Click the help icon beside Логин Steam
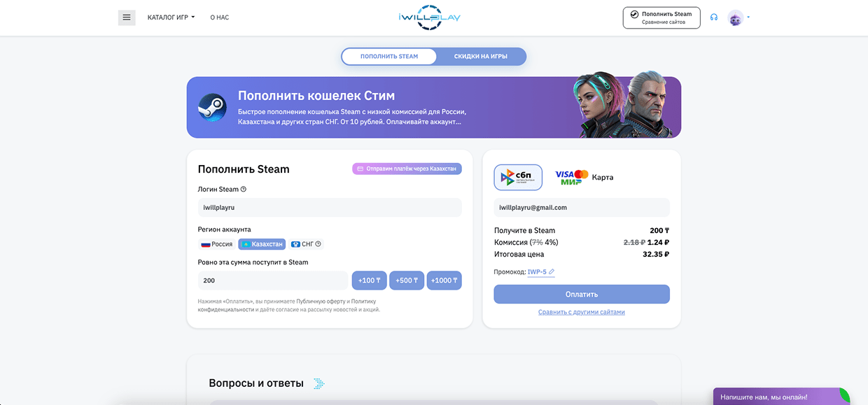 241,188
